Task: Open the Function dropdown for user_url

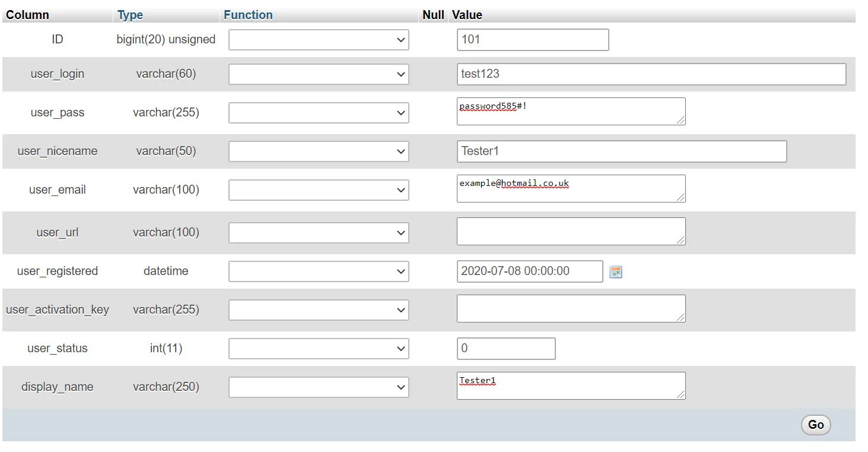Action: click(x=319, y=233)
